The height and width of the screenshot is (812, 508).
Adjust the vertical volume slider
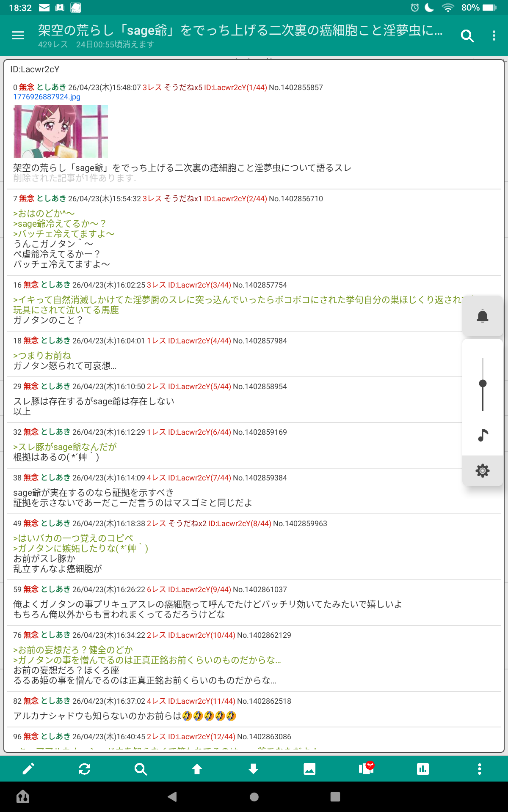(x=483, y=384)
